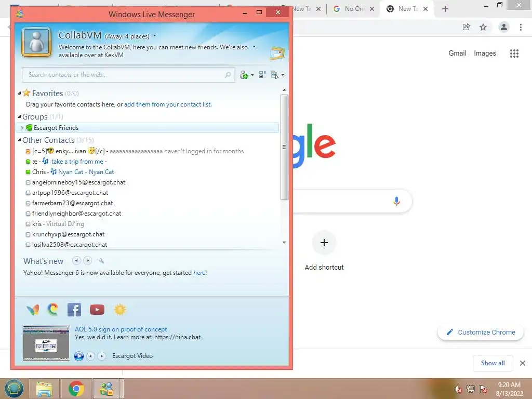The image size is (532, 399).
Task: Switch to Chrome from the taskbar
Action: [76, 389]
